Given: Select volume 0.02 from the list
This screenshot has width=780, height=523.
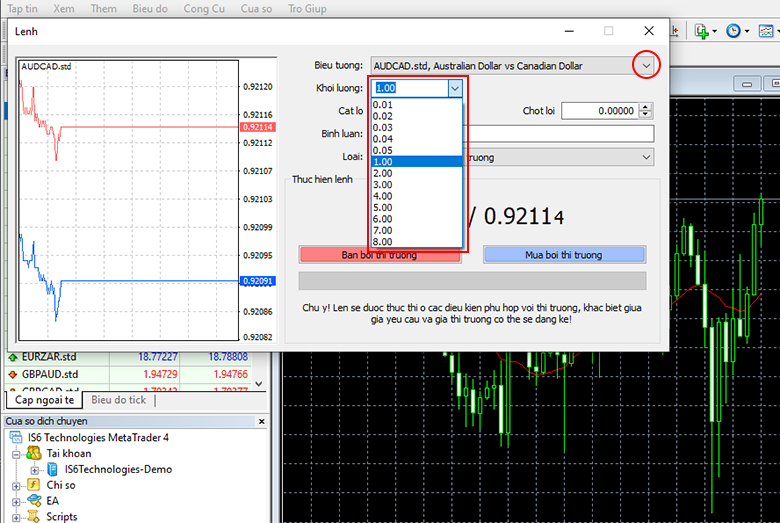Looking at the screenshot, I should [417, 116].
